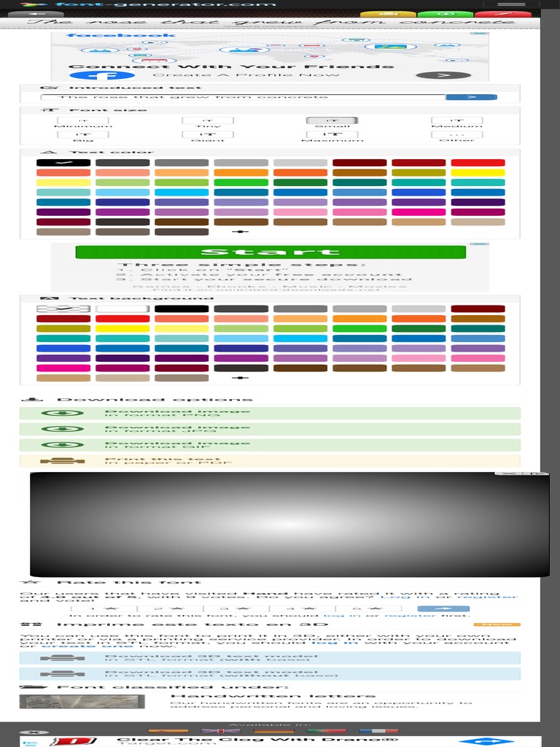Click the Facebook logo in ad
This screenshot has width=560, height=747.
[x=102, y=75]
